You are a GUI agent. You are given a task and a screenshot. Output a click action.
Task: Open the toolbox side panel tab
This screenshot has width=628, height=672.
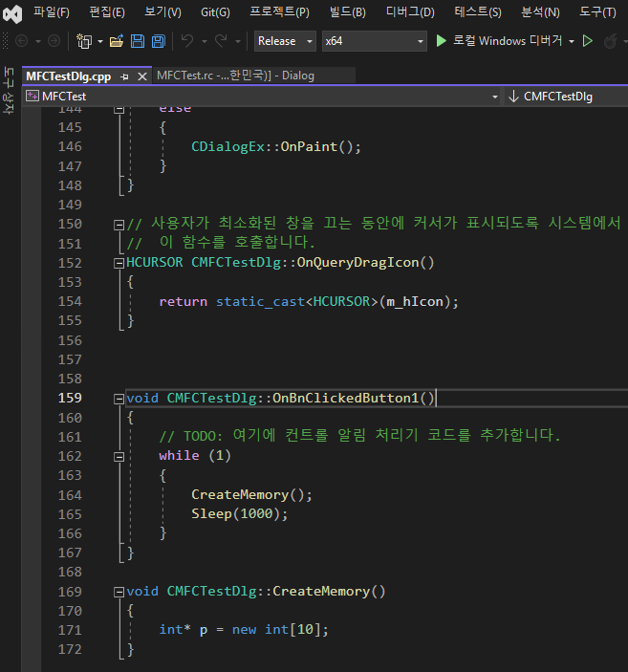tap(9, 90)
